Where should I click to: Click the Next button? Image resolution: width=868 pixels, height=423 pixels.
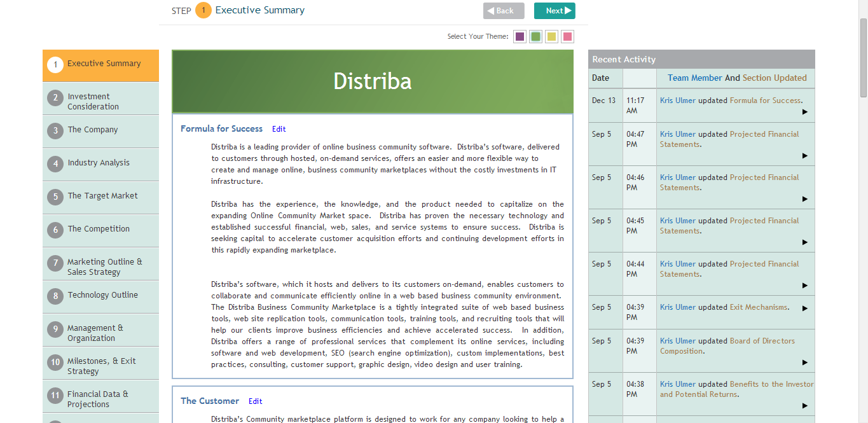555,11
